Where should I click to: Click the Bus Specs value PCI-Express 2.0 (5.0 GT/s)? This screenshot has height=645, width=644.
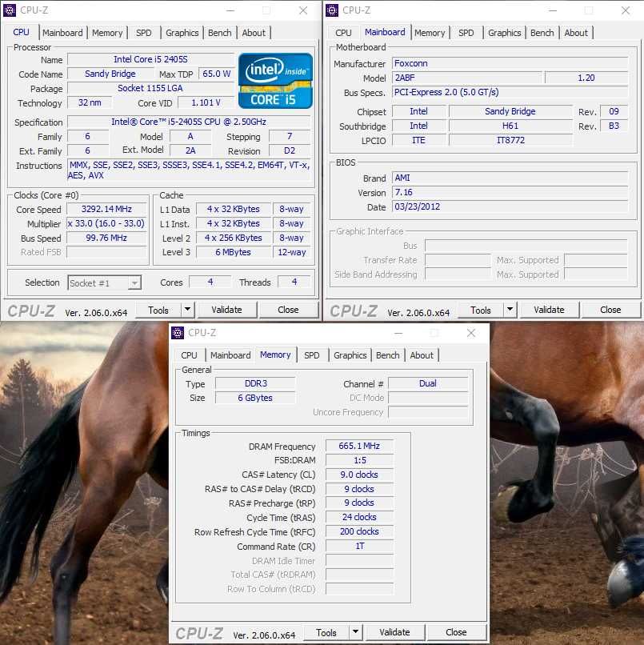coord(510,92)
